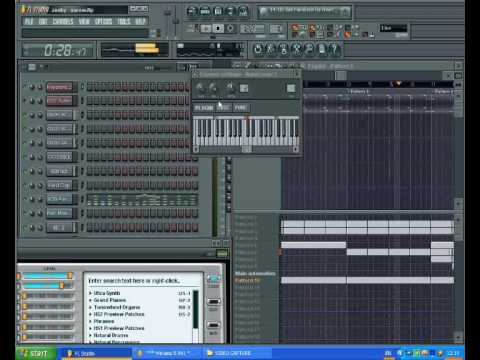Click the keyboard preview left scroll arrow
The height and width of the screenshot is (360, 480).
(196, 149)
